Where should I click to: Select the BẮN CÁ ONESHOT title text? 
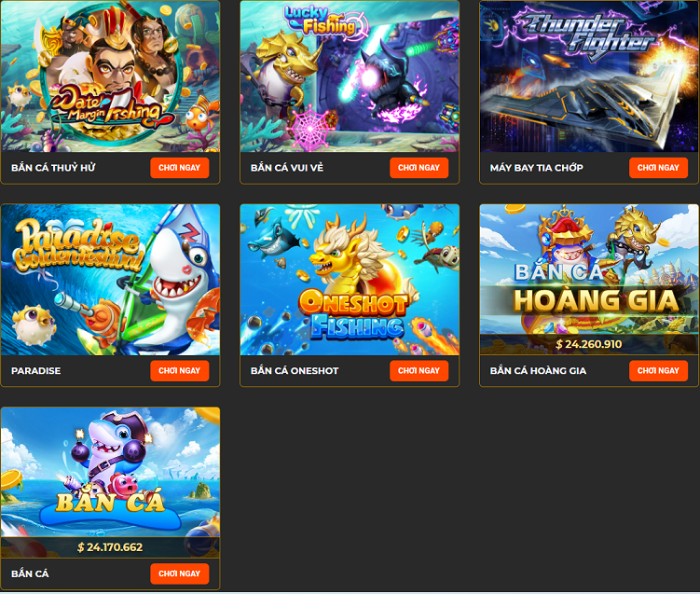coord(295,371)
